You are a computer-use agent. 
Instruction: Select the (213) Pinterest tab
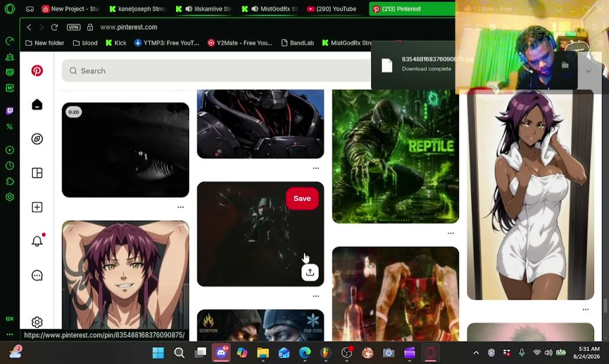(412, 9)
